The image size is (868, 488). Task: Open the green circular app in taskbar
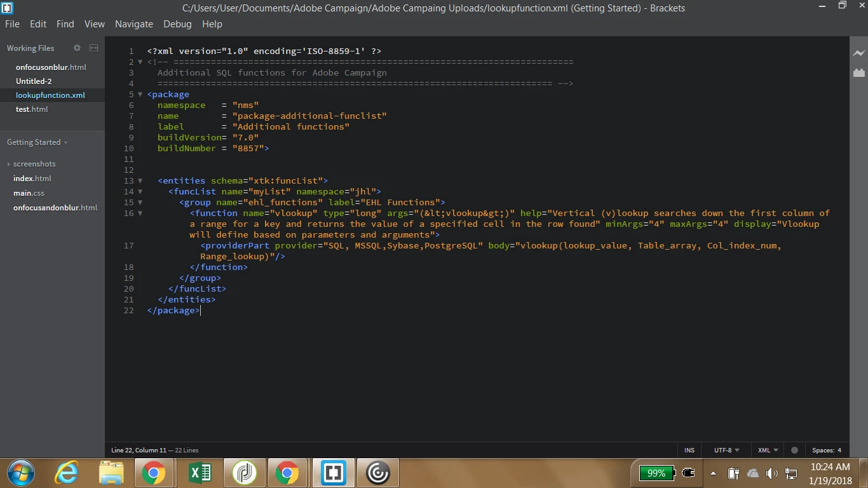(245, 473)
